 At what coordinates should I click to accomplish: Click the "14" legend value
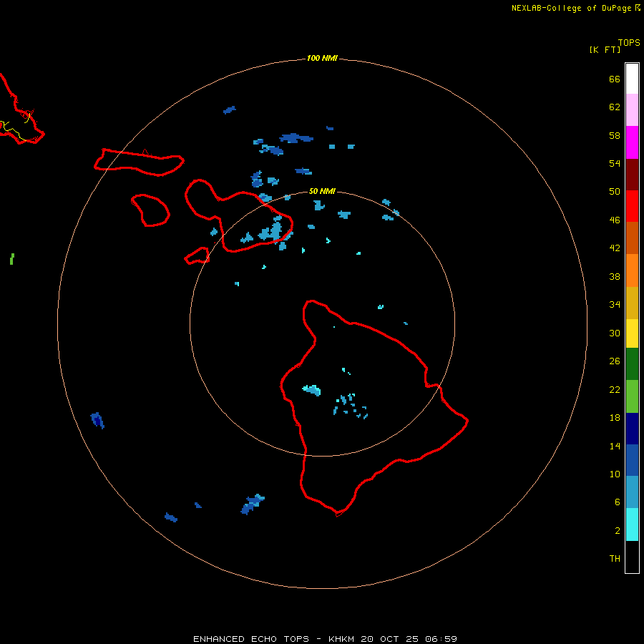(615, 446)
